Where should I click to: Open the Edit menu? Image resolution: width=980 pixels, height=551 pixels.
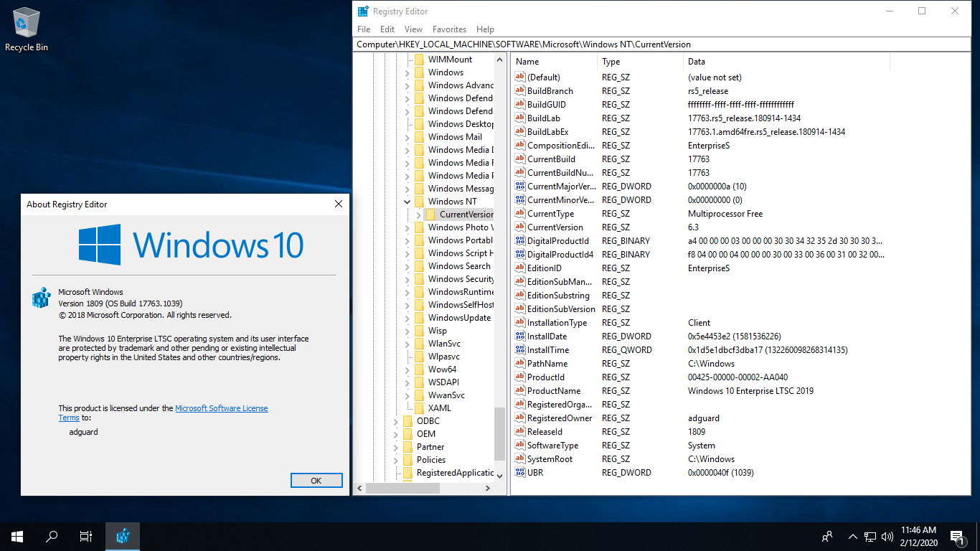point(387,29)
